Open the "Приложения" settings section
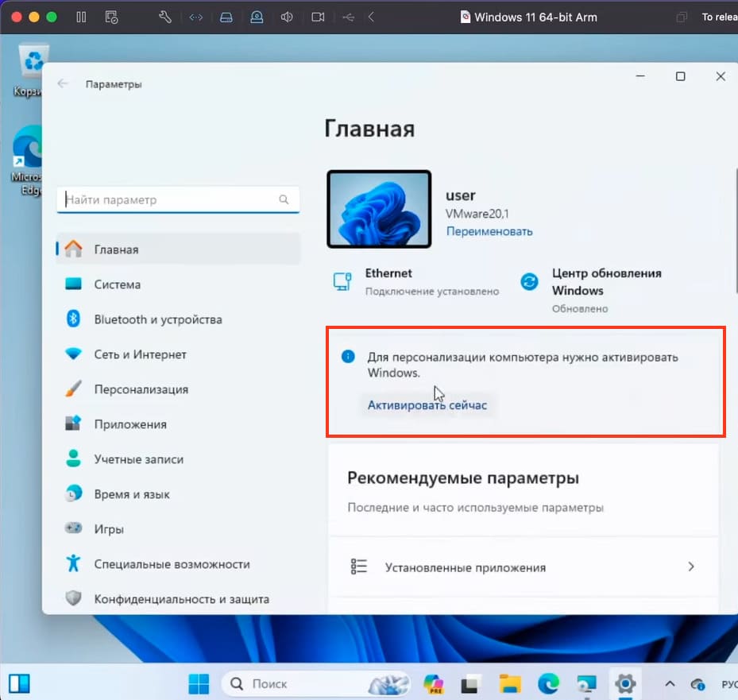The image size is (738, 700). [x=178, y=424]
